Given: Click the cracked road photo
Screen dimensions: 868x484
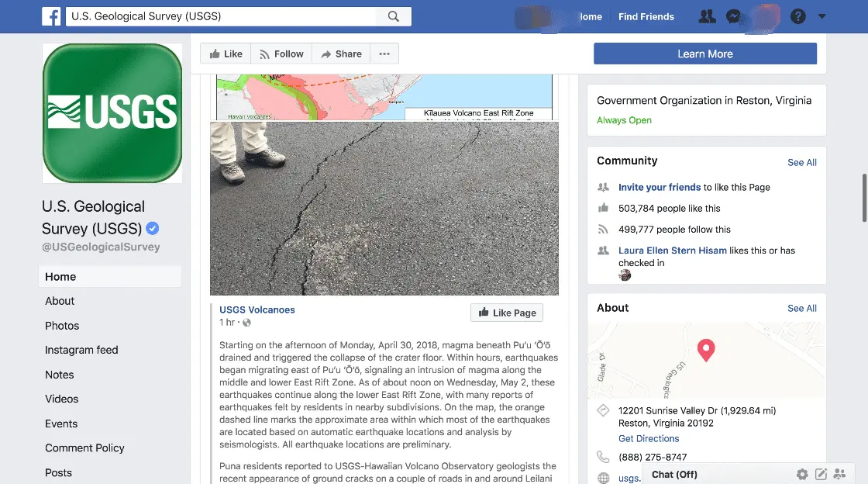Looking at the screenshot, I should coord(384,208).
